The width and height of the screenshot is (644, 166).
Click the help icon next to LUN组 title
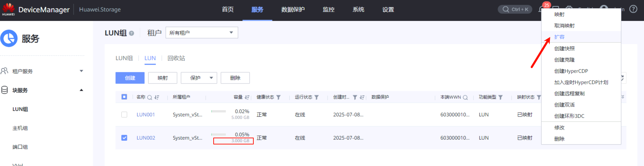click(x=131, y=33)
